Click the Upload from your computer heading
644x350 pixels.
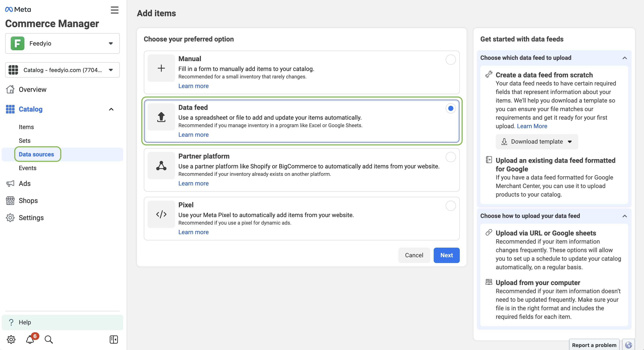point(538,283)
